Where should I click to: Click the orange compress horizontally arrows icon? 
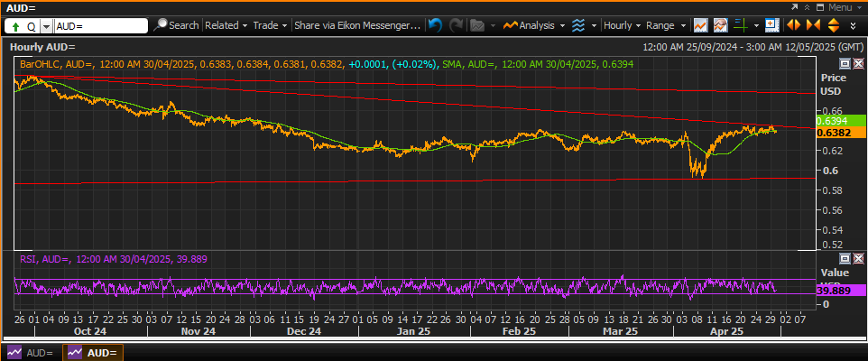click(x=813, y=25)
